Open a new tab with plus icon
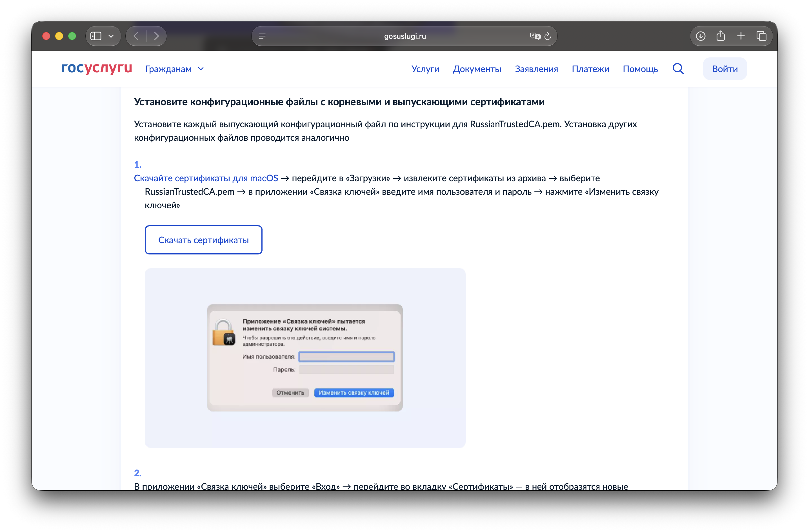The height and width of the screenshot is (532, 809). point(741,36)
